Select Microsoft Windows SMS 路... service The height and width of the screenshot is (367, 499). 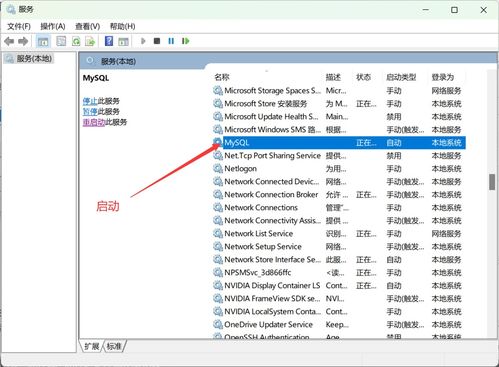339,130
